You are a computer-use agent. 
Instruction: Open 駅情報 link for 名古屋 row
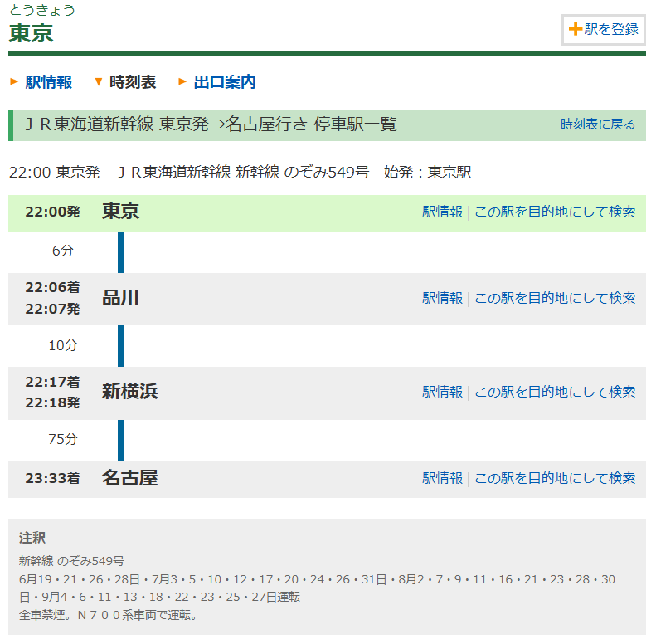(x=442, y=478)
